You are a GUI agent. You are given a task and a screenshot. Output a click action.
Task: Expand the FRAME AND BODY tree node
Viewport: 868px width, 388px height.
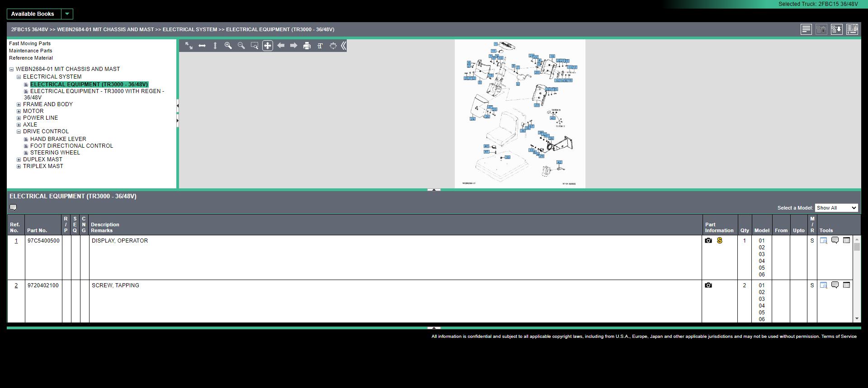[19, 104]
